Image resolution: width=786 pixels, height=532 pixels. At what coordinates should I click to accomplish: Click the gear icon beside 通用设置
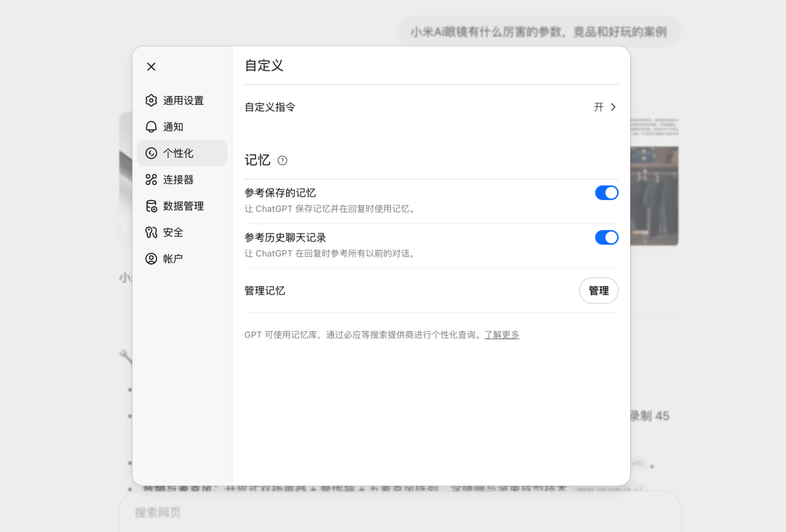(151, 100)
